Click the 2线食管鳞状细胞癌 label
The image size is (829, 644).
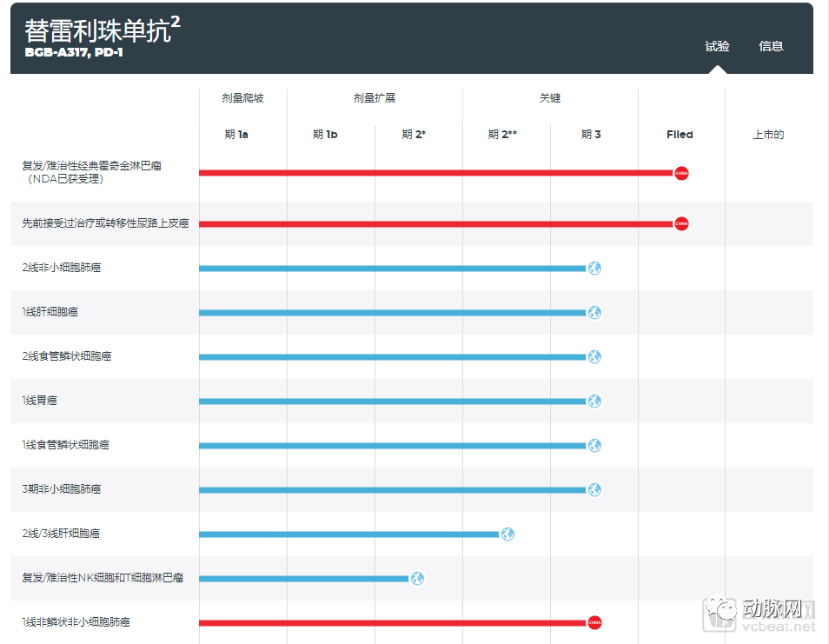pos(67,356)
